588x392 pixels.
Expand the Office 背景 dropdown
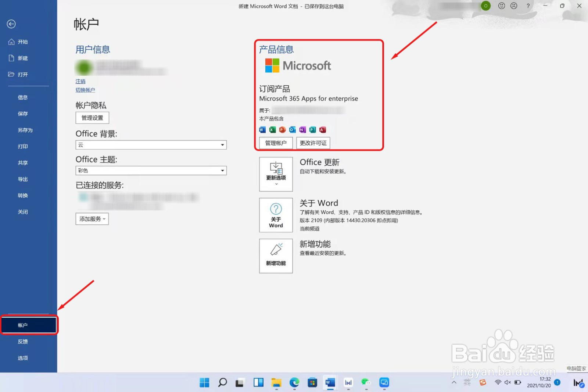[x=222, y=145]
